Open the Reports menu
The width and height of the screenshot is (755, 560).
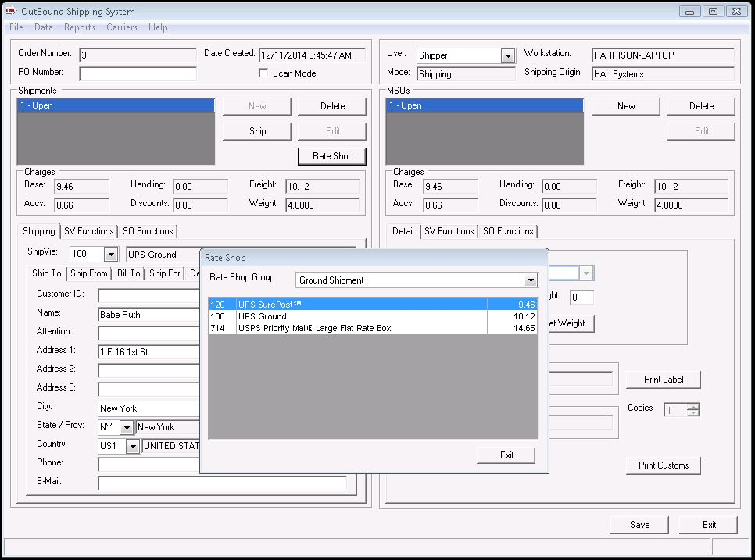click(80, 27)
